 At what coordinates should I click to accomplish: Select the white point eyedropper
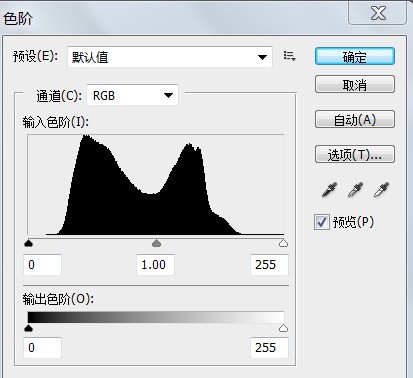coord(381,190)
